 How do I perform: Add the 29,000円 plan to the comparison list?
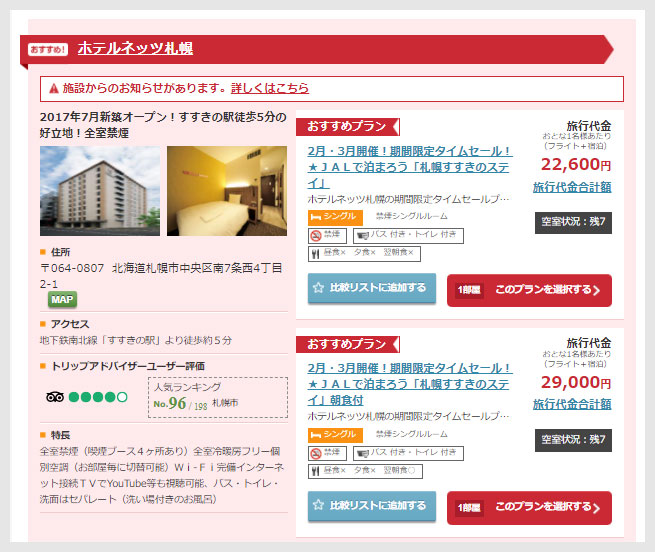[x=372, y=506]
